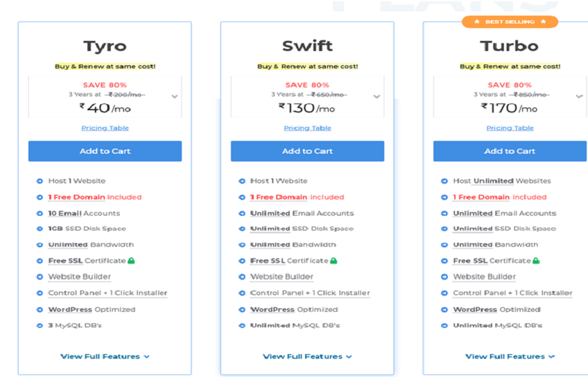
Task: Add the Swift plan to cart
Action: pos(308,151)
